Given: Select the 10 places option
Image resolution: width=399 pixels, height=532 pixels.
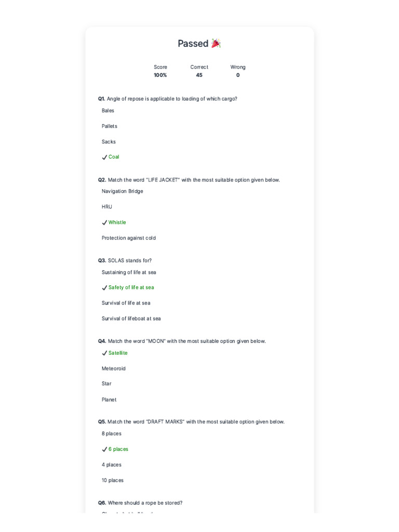Looking at the screenshot, I should (x=113, y=481).
